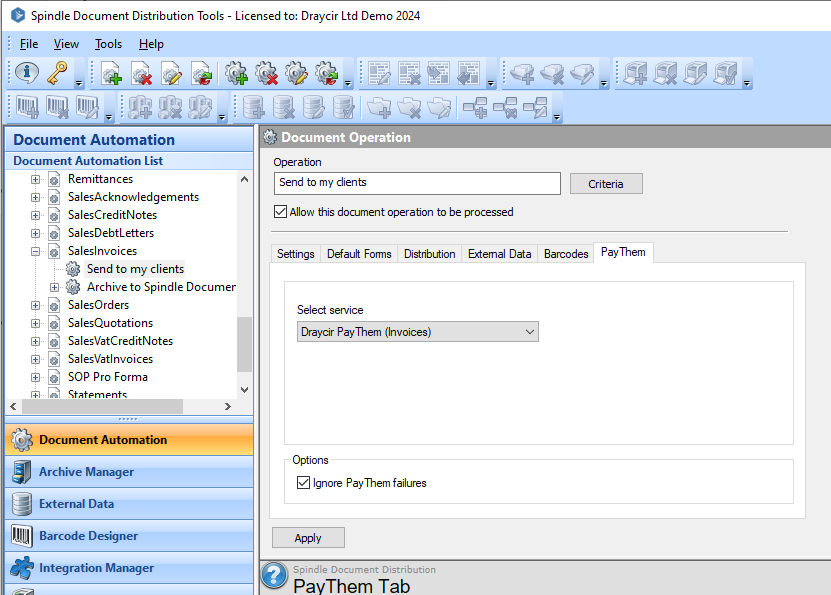Click the Apply button

coord(308,538)
